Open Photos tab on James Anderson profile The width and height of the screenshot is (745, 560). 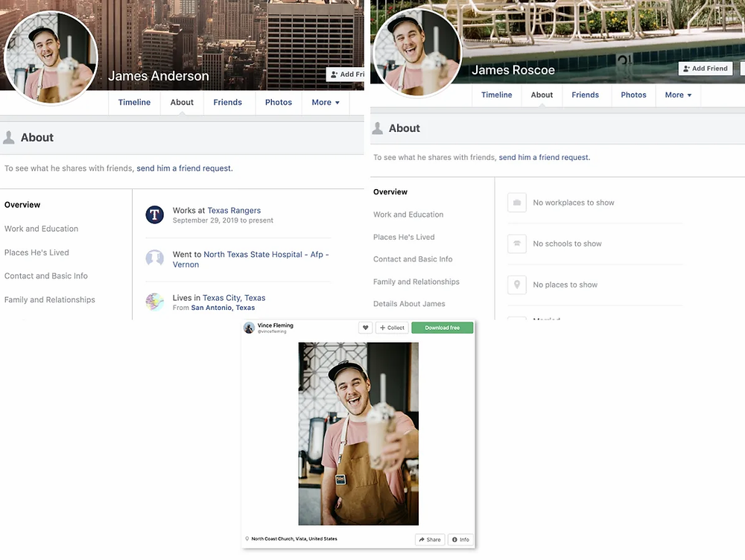[279, 102]
